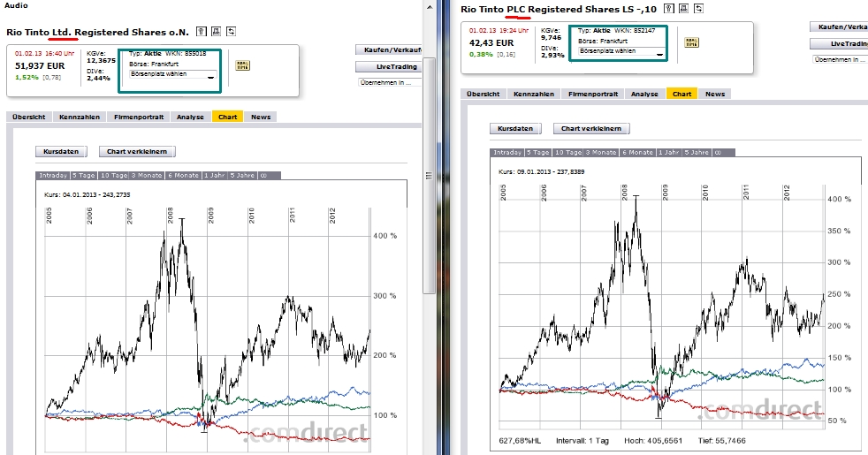
Task: Open help icon beside Rio Tinto Ltd. title
Action: [x=202, y=32]
